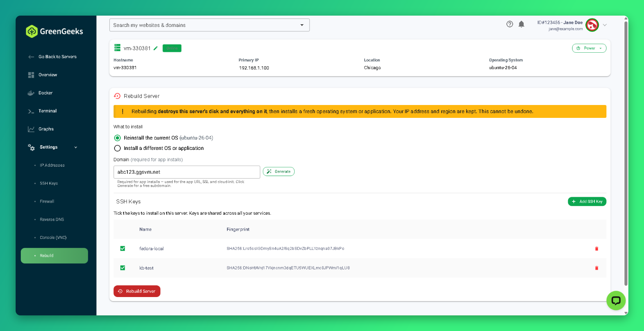Open IP Addresses settings
The image size is (644, 331).
52,165
